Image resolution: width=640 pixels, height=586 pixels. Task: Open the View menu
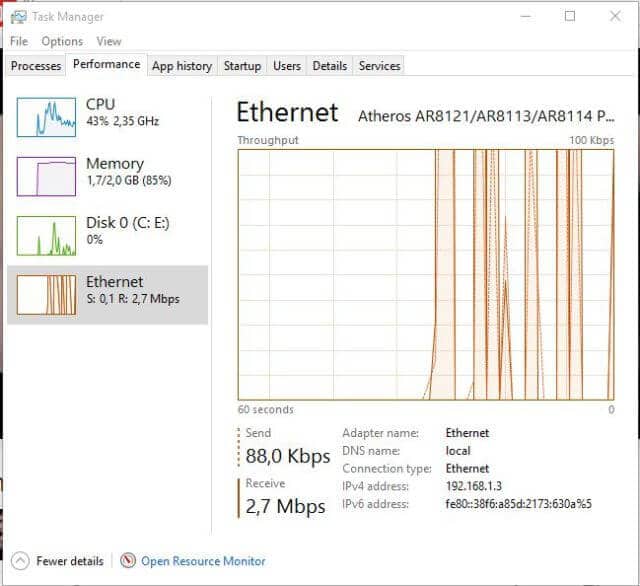[109, 41]
